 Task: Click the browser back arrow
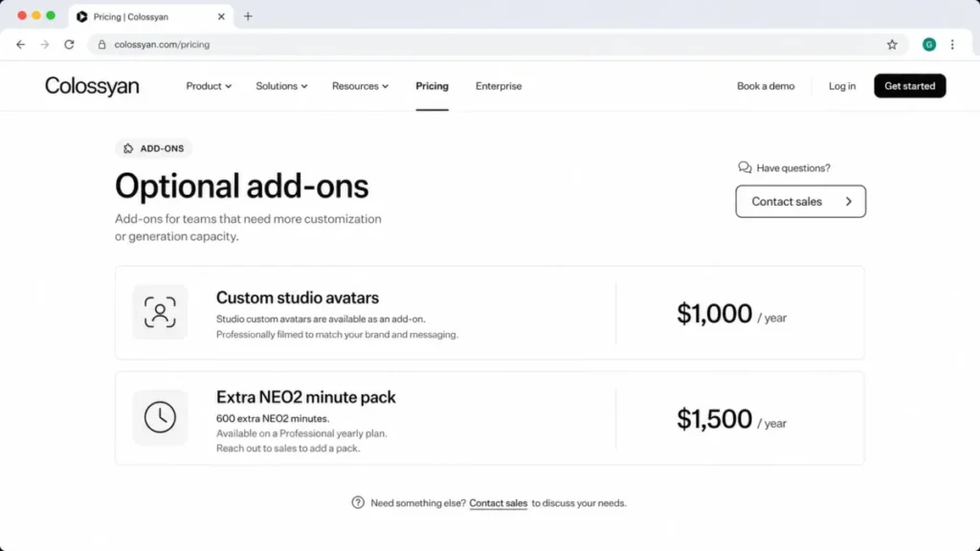tap(21, 44)
